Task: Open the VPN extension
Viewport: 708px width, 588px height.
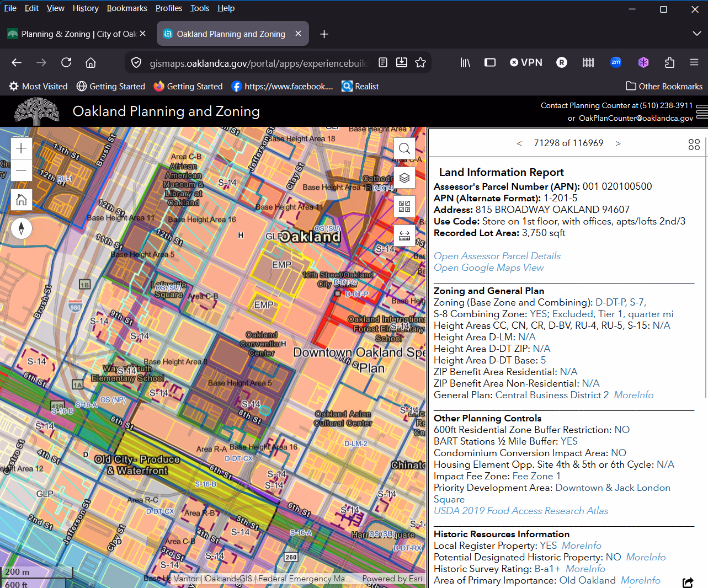Action: (526, 63)
